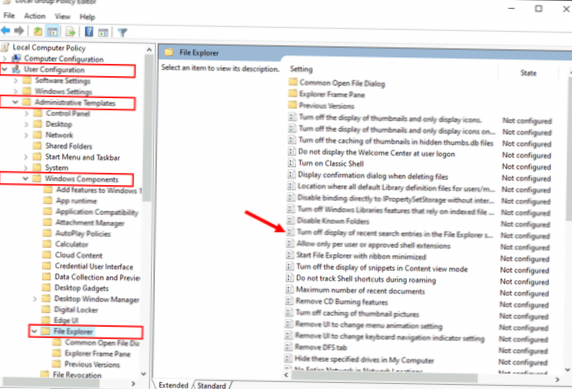Select Do not track Shell shortcuts during roaming
This screenshot has width=572, height=389.
coord(366,280)
